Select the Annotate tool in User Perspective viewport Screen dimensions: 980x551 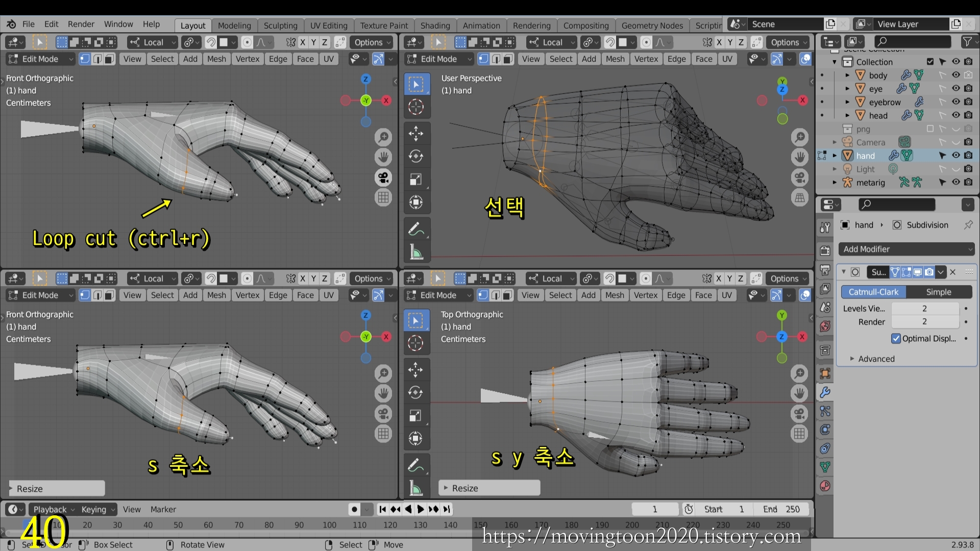pyautogui.click(x=416, y=229)
